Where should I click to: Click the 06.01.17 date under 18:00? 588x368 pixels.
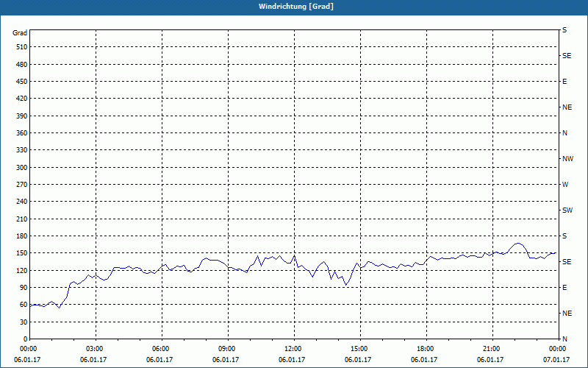tap(424, 359)
